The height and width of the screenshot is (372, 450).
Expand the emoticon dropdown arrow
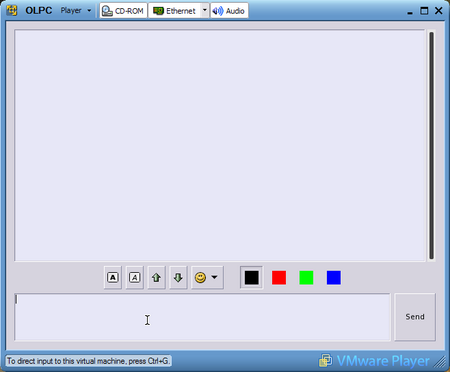point(214,277)
